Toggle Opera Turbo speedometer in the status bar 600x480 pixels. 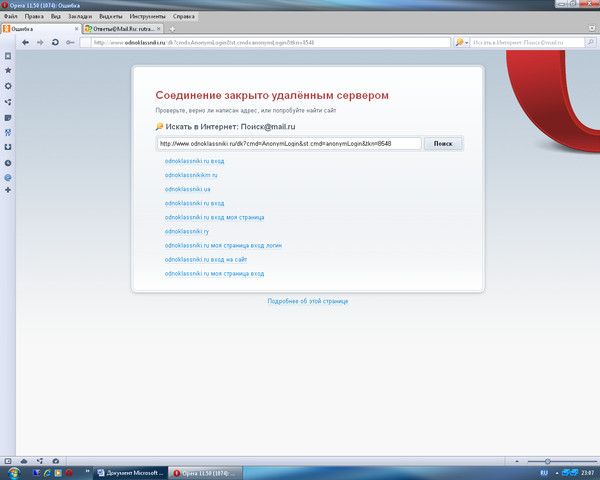(x=56, y=461)
